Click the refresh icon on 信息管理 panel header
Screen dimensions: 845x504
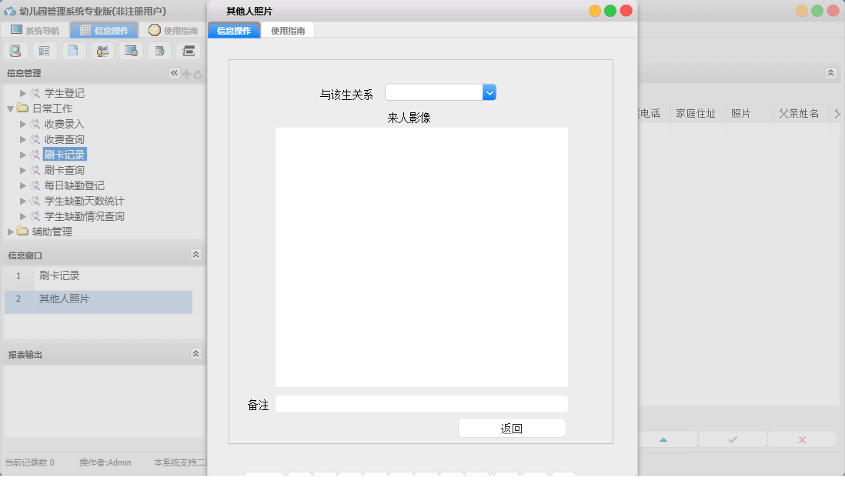[x=198, y=74]
